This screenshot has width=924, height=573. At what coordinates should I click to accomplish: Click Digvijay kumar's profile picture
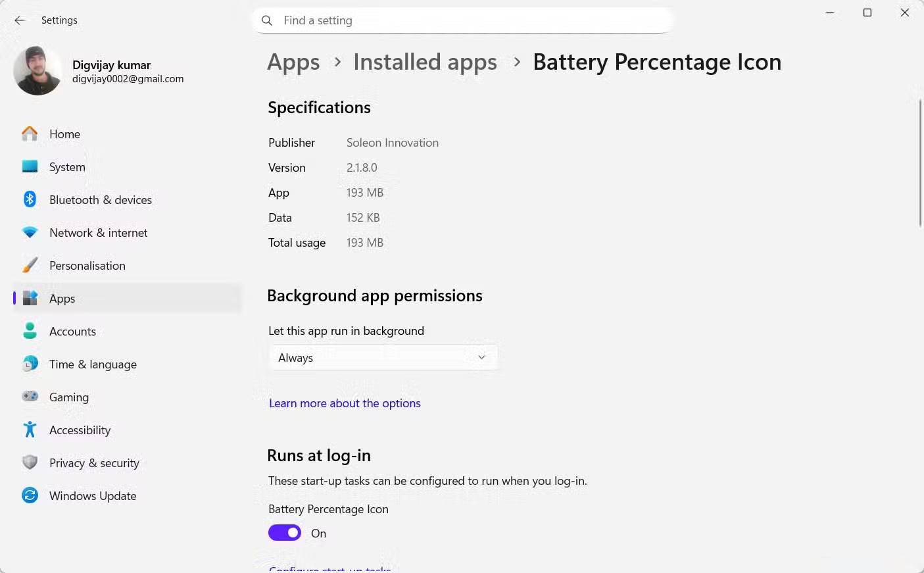coord(37,70)
